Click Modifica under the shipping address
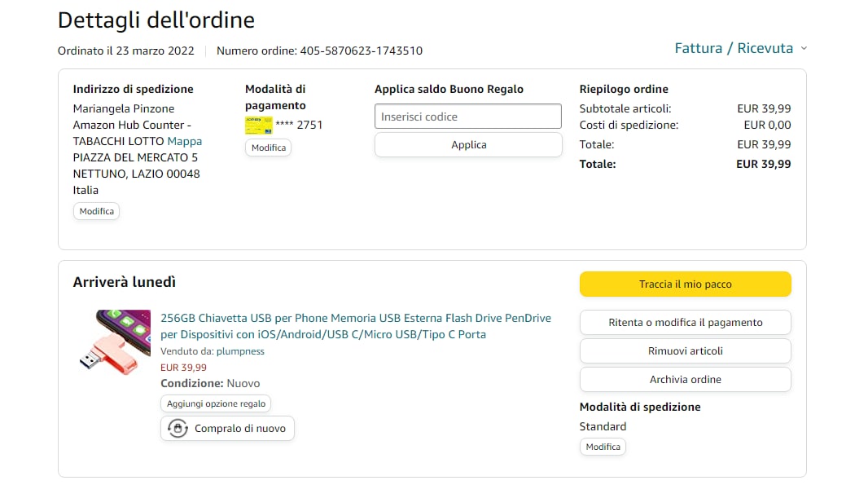 tap(97, 211)
